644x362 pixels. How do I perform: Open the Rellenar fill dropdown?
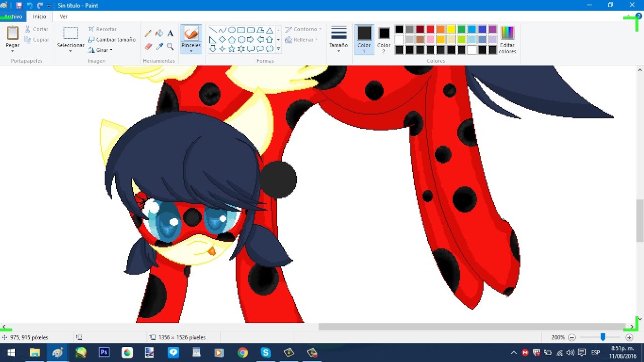(301, 40)
